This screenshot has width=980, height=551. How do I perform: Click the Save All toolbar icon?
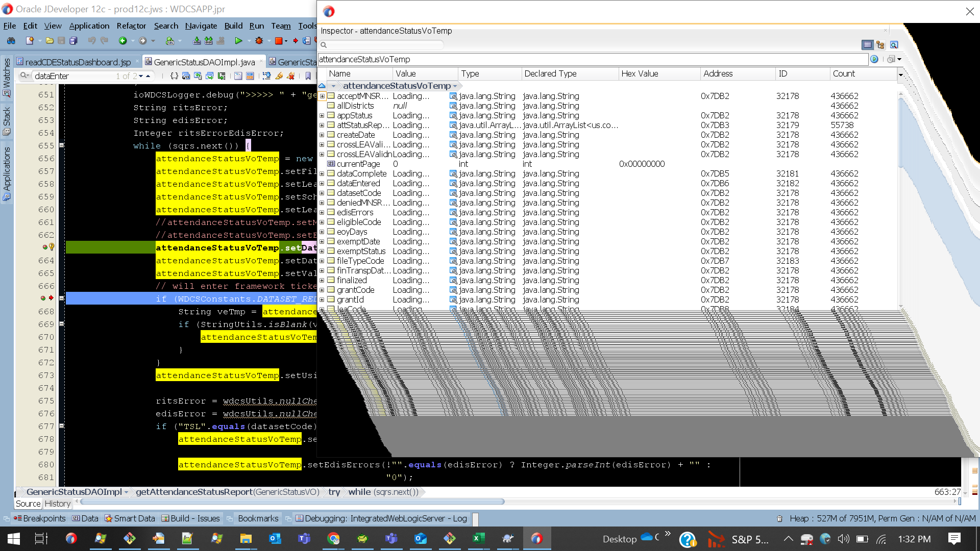click(x=73, y=41)
